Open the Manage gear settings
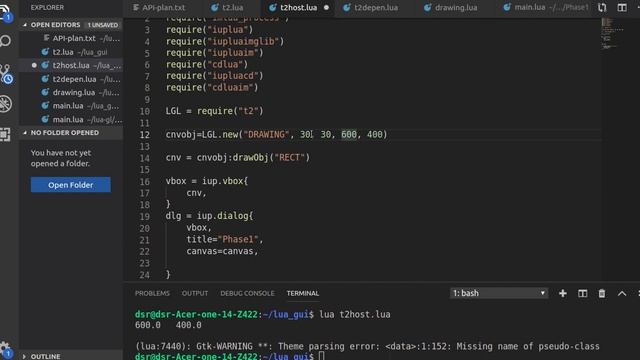This screenshot has width=640, height=360. point(5,349)
